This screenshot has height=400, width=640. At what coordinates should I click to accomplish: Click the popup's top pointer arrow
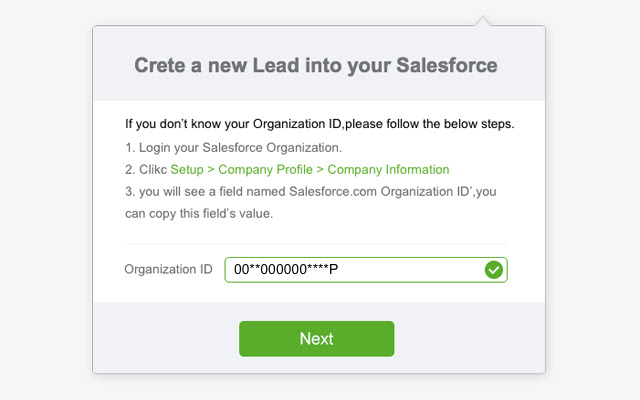pyautogui.click(x=484, y=21)
